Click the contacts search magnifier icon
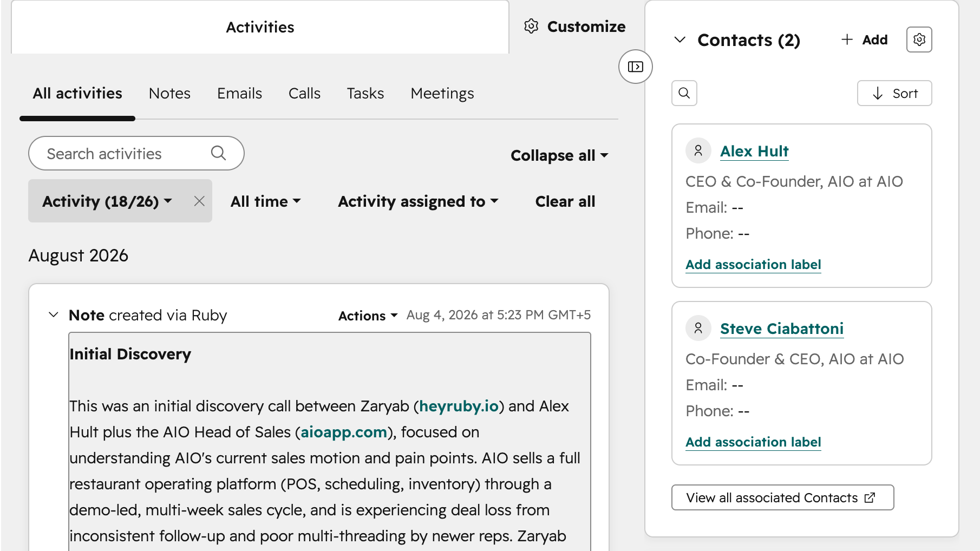The height and width of the screenshot is (551, 980). 684,93
